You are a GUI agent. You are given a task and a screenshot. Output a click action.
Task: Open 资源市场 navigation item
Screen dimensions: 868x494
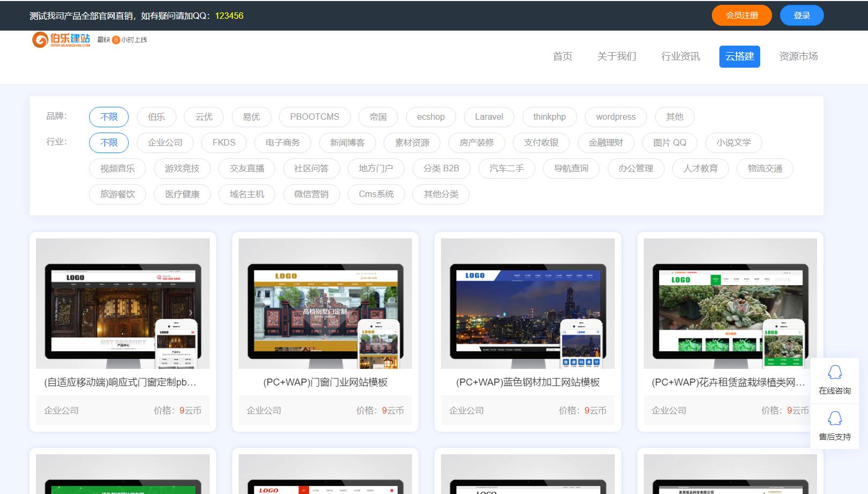point(798,56)
